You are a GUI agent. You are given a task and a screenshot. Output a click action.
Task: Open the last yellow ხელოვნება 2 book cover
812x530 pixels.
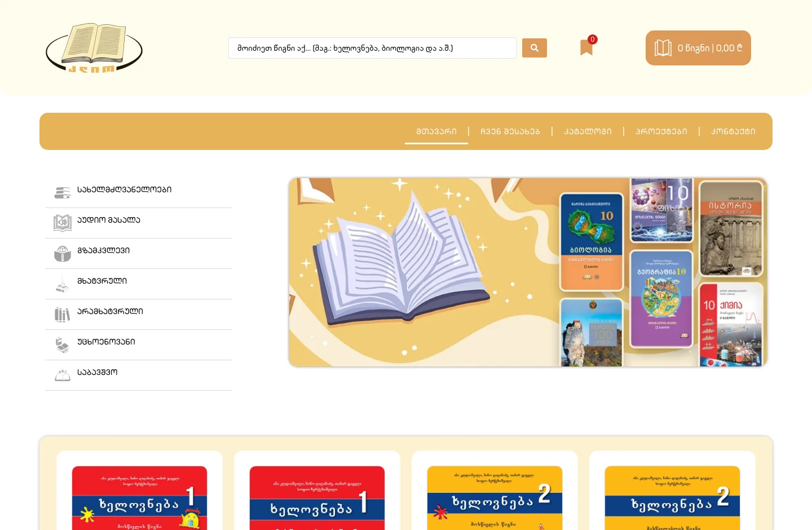click(672, 498)
